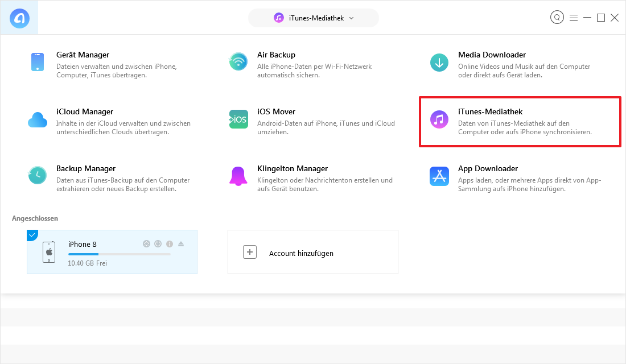Click the iPhone 8 power icon
This screenshot has width=626, height=364.
[158, 244]
